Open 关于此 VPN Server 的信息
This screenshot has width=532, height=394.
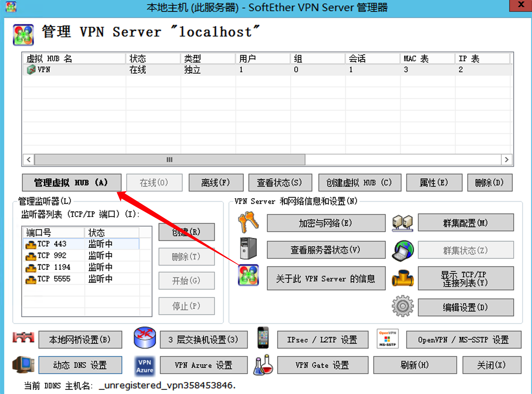pos(326,278)
